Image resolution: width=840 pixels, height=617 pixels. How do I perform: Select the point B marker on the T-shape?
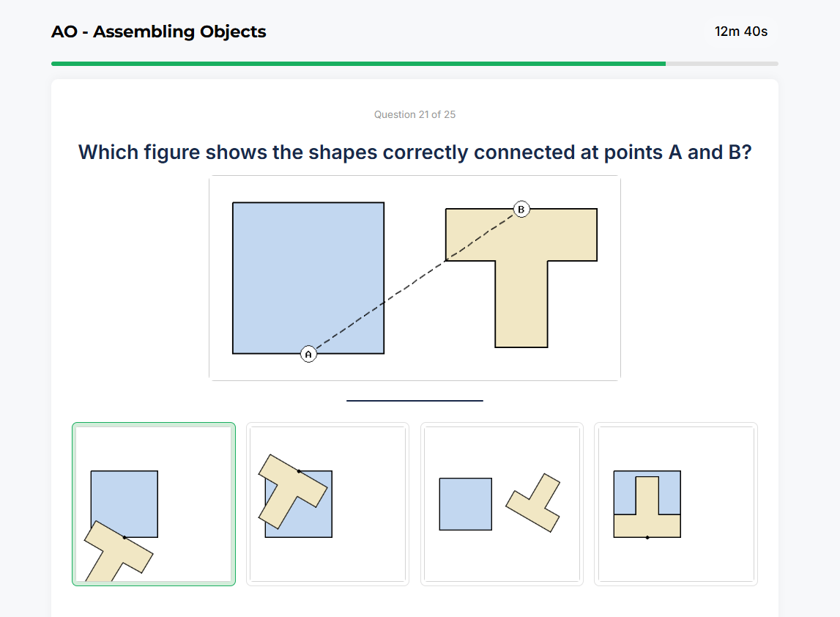(x=521, y=209)
